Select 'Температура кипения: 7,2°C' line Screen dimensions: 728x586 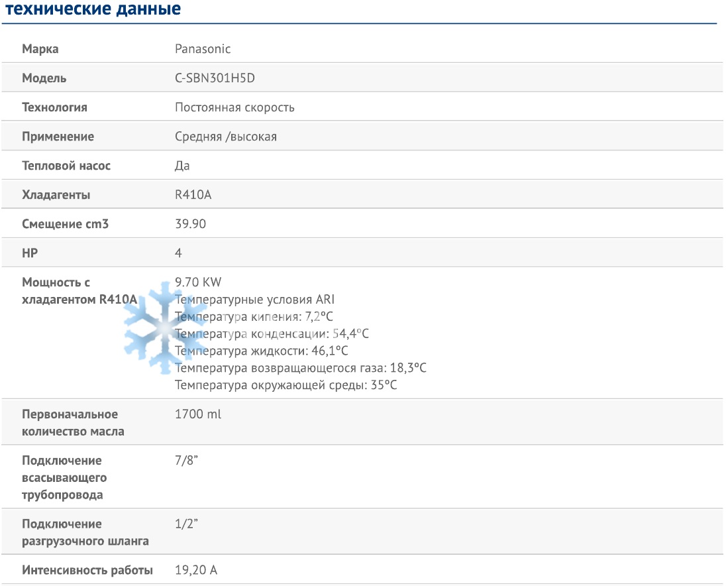[254, 316]
